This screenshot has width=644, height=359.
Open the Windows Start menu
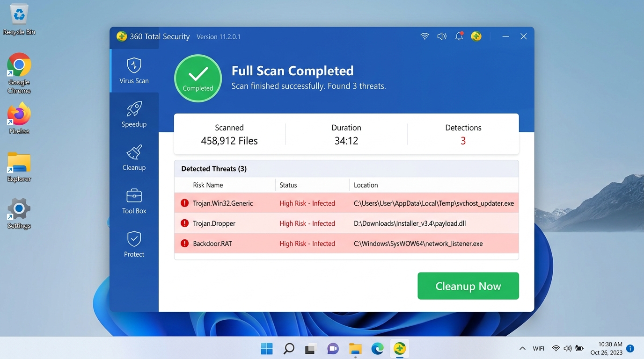click(267, 349)
